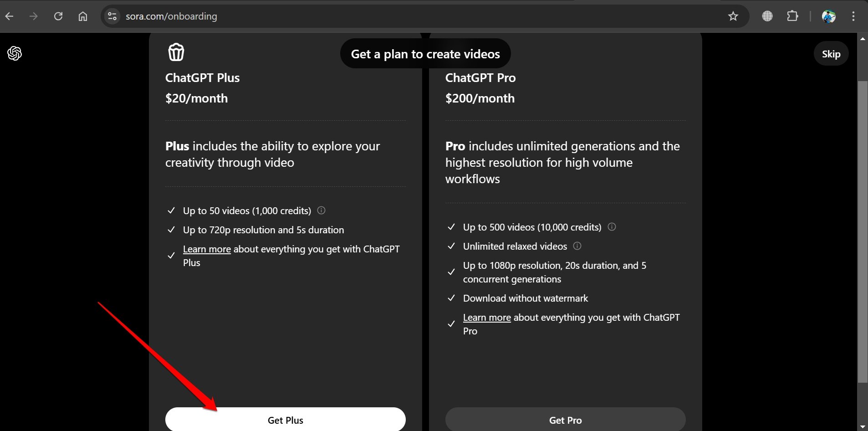Open Learn more link for ChatGPT Plus
This screenshot has width=868, height=431.
(207, 249)
